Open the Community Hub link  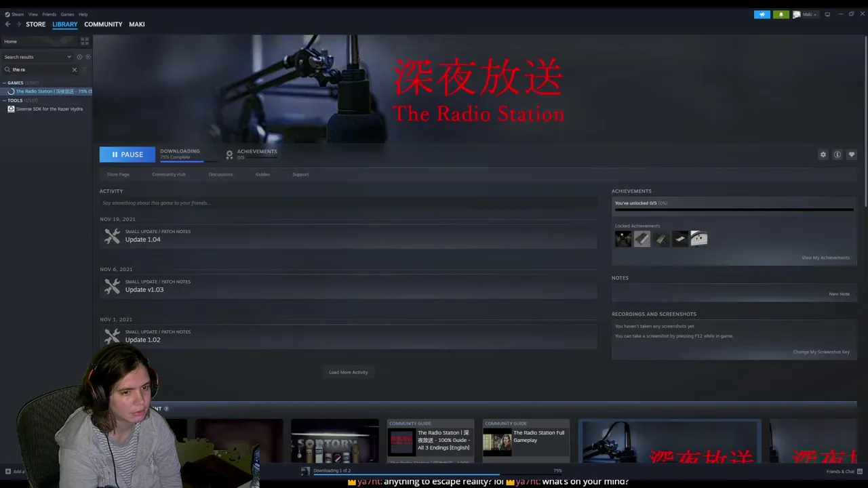tap(169, 174)
